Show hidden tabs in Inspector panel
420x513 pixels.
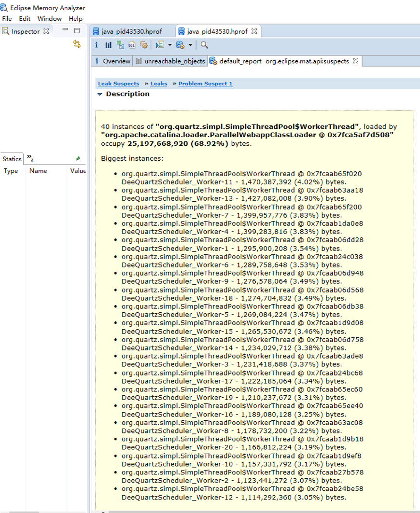click(30, 158)
